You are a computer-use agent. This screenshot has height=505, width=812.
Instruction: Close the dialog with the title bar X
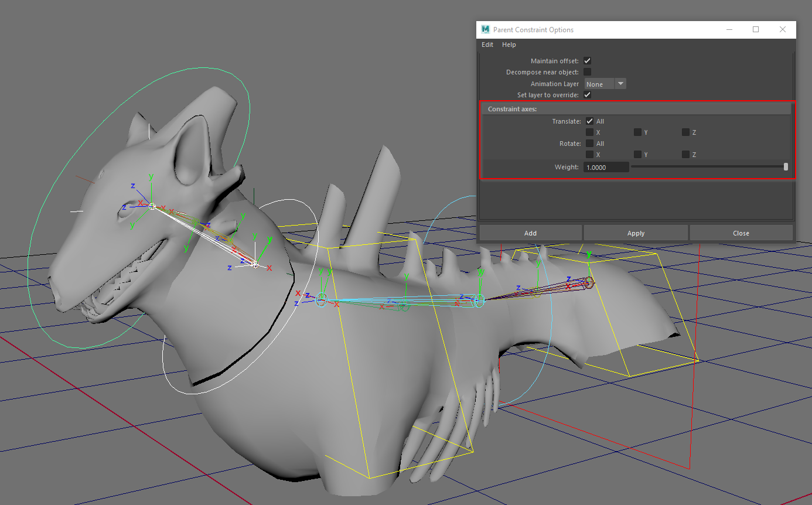783,29
